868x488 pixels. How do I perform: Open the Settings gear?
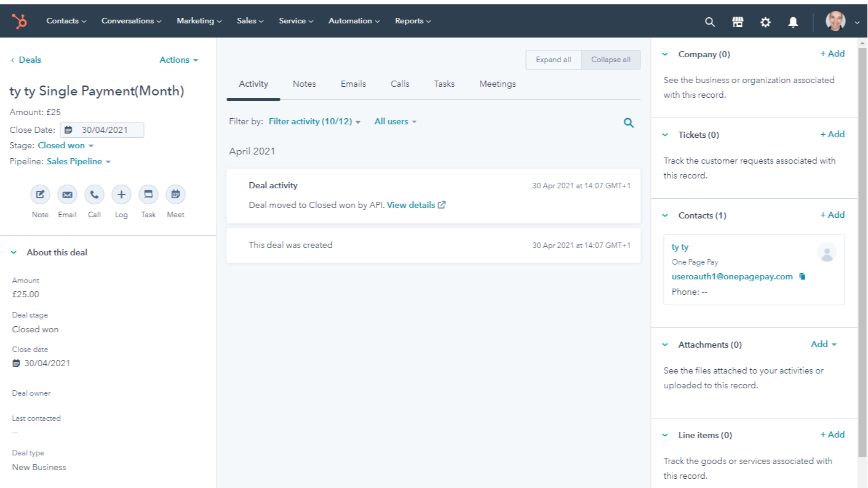765,22
